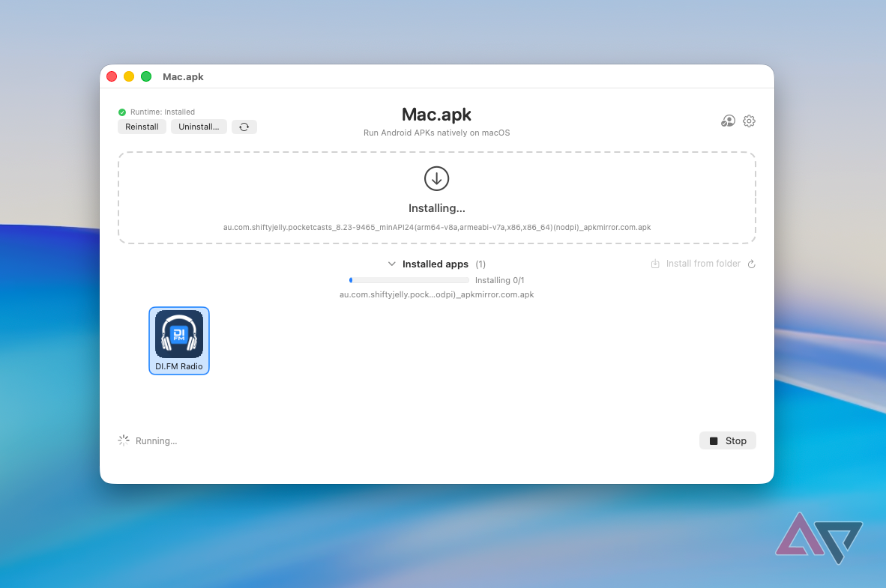Collapse the Installed apps section chevron

tap(391, 264)
